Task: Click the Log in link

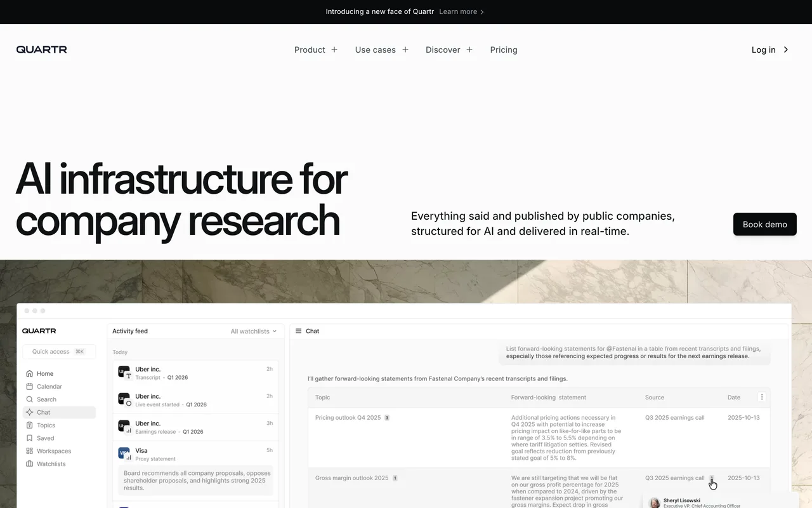Action: [x=763, y=50]
